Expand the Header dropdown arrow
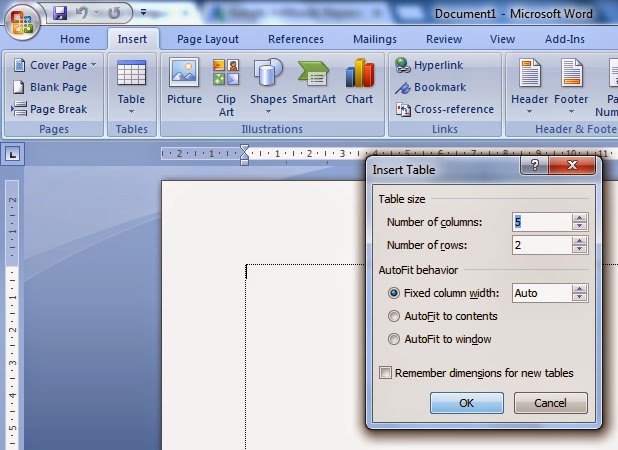Image resolution: width=618 pixels, height=450 pixels. pos(529,112)
